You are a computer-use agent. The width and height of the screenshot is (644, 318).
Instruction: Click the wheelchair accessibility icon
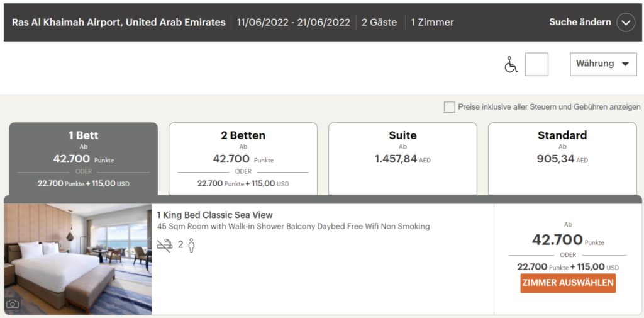pos(511,64)
